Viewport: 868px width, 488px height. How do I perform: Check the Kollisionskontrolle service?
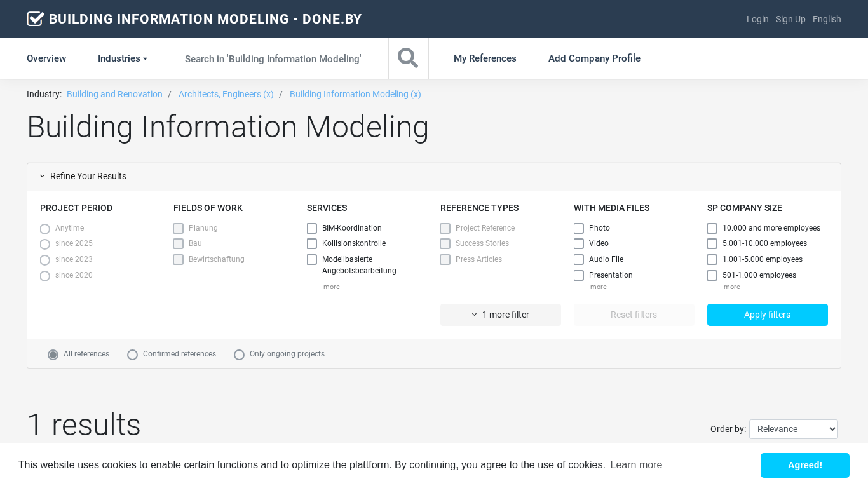(x=312, y=244)
